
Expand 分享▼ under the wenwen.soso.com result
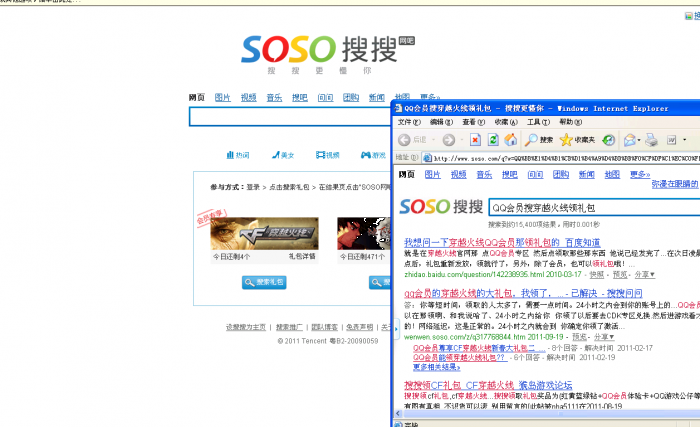coord(604,337)
